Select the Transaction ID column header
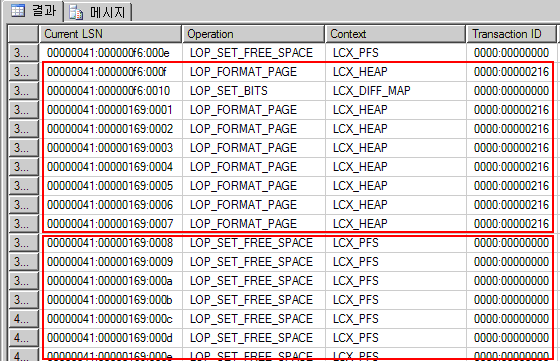560x364 pixels. pyautogui.click(x=511, y=34)
